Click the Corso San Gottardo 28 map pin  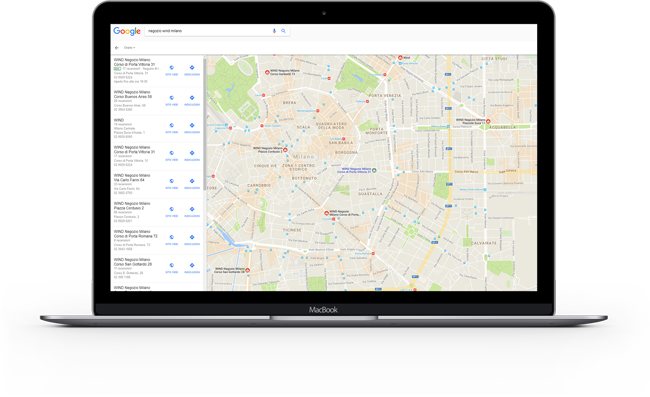point(247,270)
